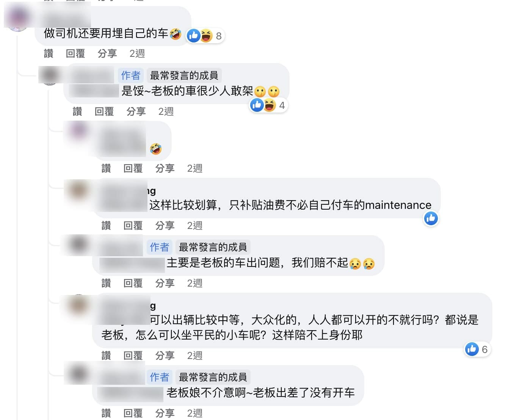Reply to the maintenance comment

pos(133,226)
